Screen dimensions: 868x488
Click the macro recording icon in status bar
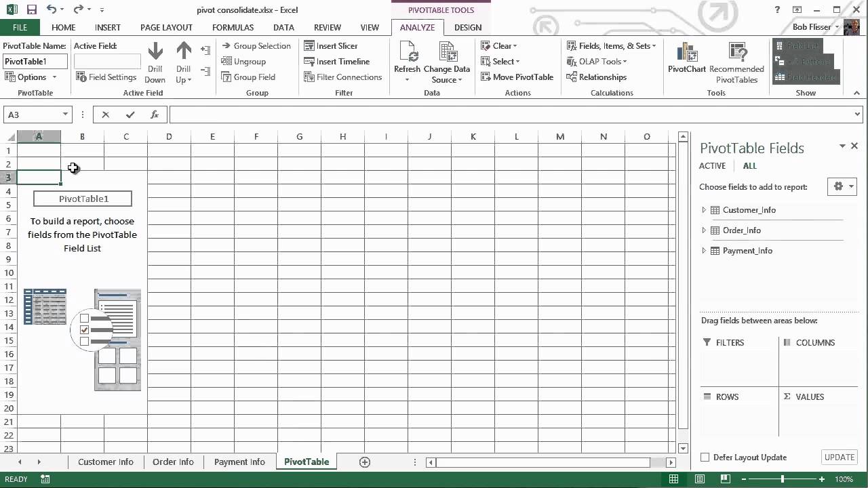pyautogui.click(x=45, y=479)
